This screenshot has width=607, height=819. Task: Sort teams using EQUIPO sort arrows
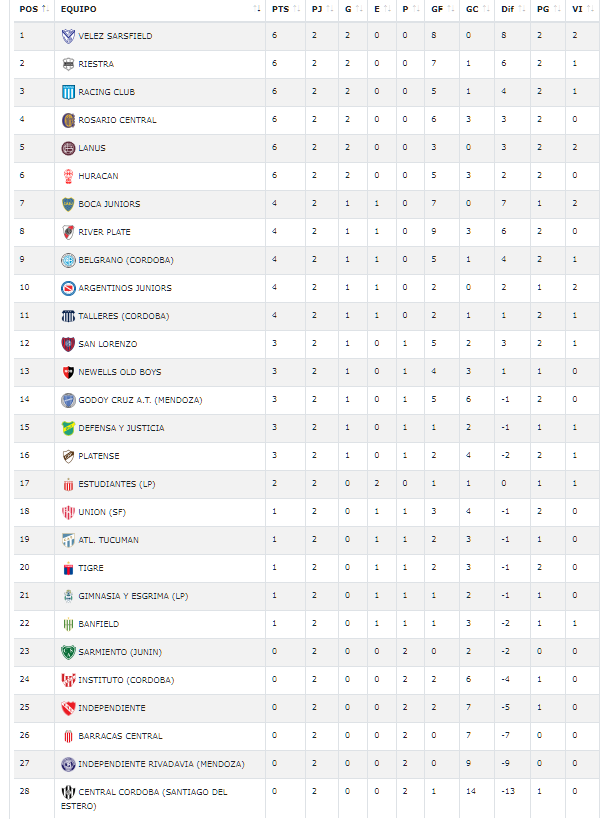256,9
